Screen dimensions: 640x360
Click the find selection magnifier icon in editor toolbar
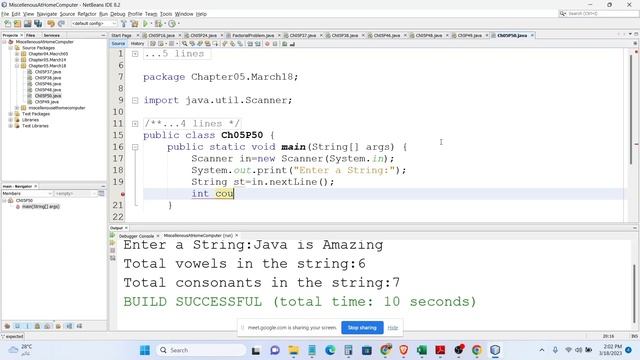185,44
